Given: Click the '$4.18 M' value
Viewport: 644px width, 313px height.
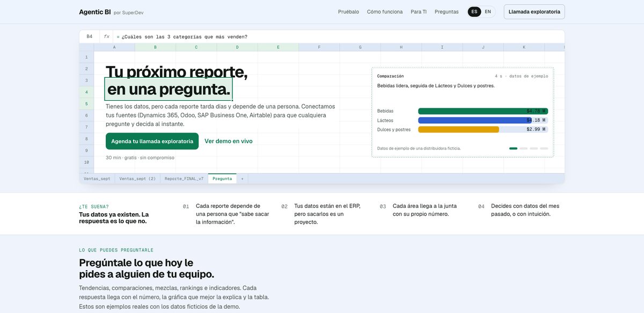Looking at the screenshot, I should [536, 120].
